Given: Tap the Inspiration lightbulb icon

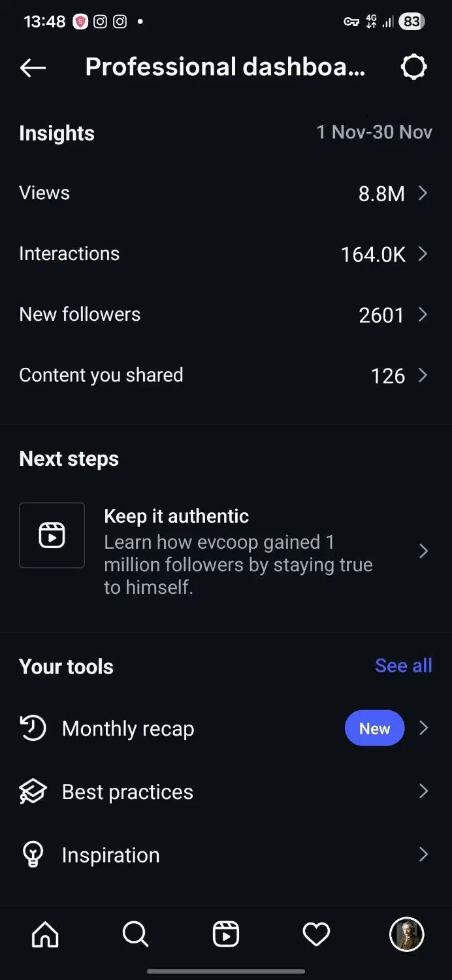Looking at the screenshot, I should point(33,855).
